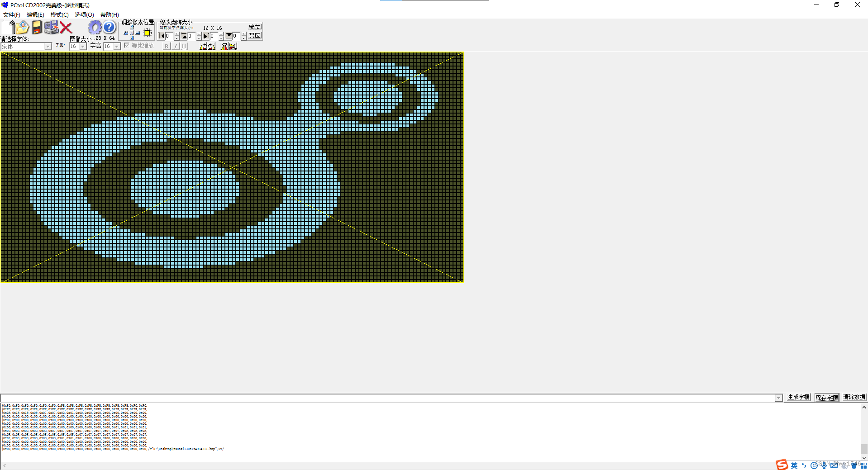Screen dimensions: 868x470
Task: Expand the text input combo box arrow
Action: pos(778,398)
